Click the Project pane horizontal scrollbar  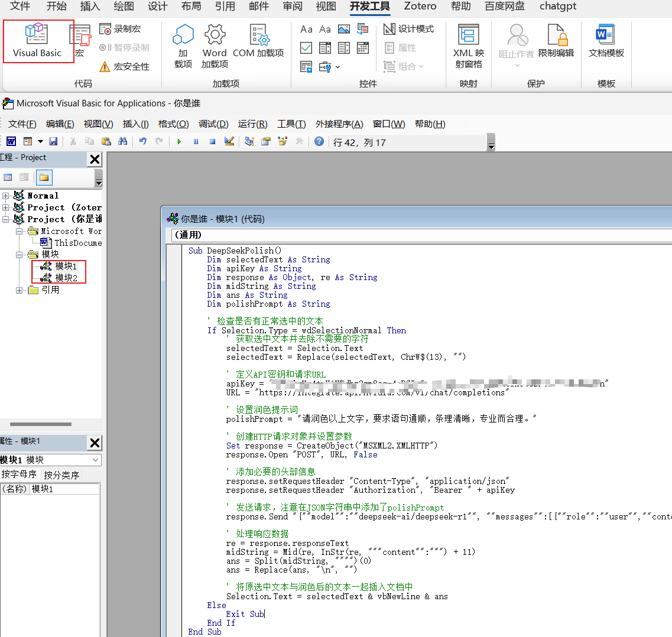coord(41,424)
